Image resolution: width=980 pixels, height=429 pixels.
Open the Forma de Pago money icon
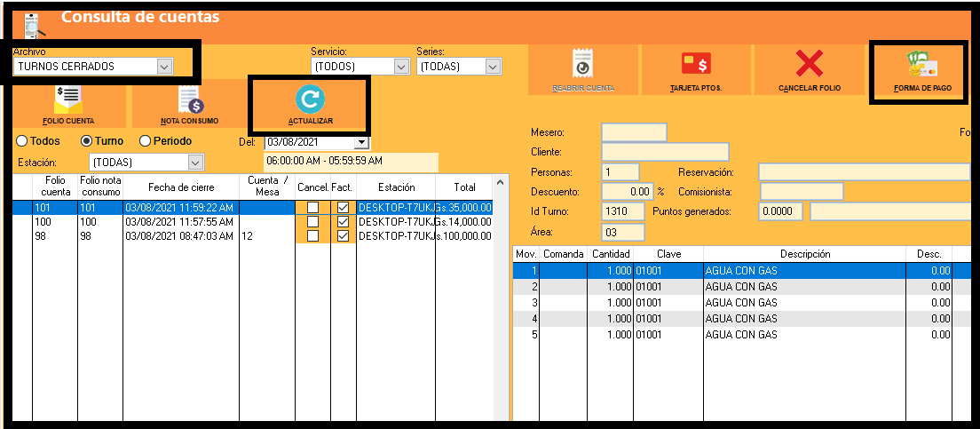pyautogui.click(x=922, y=65)
